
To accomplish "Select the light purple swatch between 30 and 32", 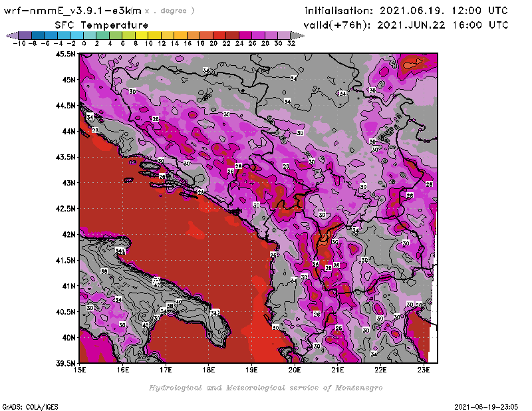I will click(284, 35).
